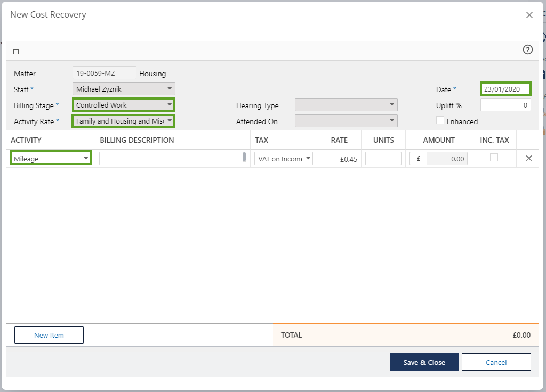This screenshot has height=392, width=546.
Task: Focus the Uplift % field
Action: point(505,105)
